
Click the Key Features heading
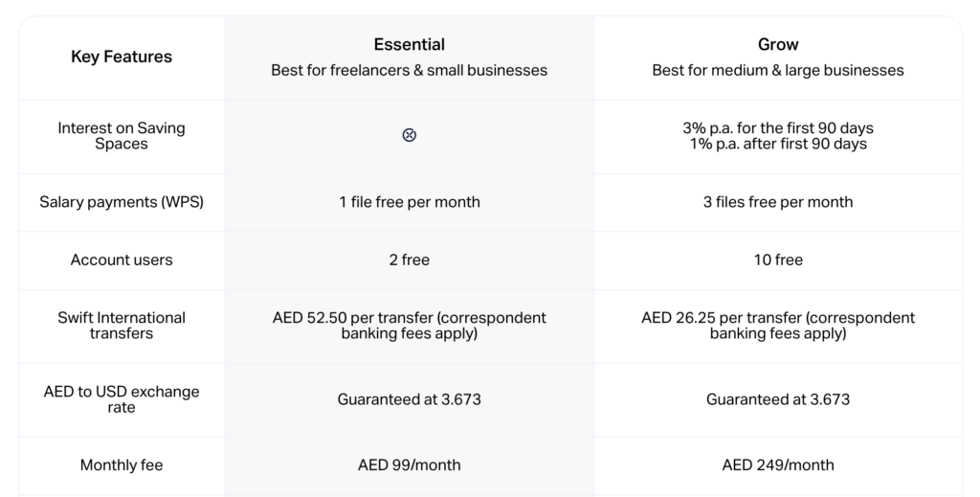122,56
